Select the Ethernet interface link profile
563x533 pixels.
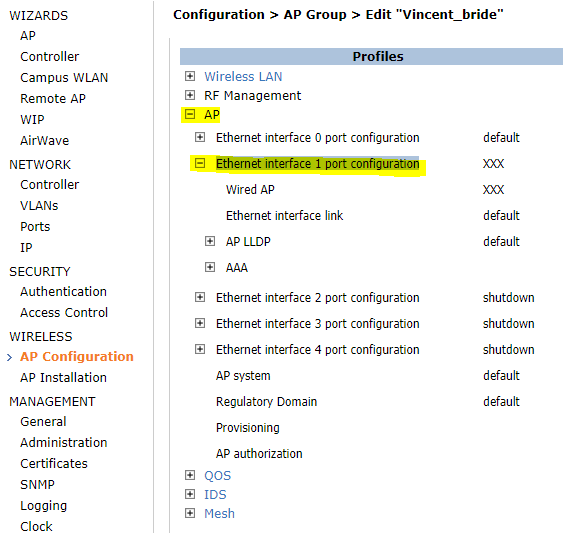(284, 215)
